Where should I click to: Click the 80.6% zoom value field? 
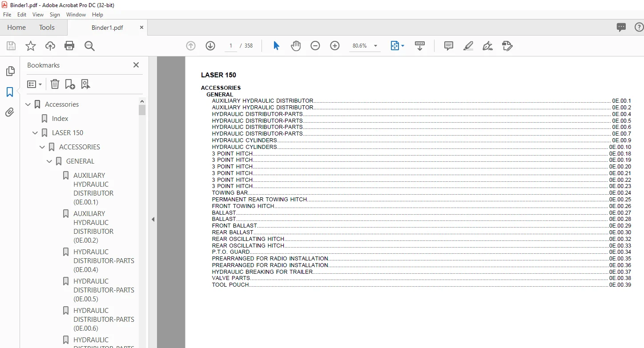pyautogui.click(x=360, y=46)
